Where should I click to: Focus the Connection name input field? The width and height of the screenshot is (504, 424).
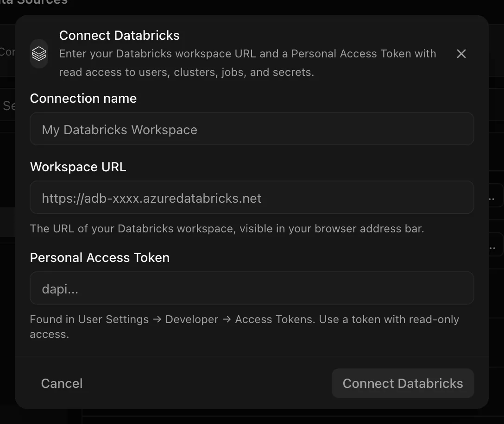pos(252,129)
